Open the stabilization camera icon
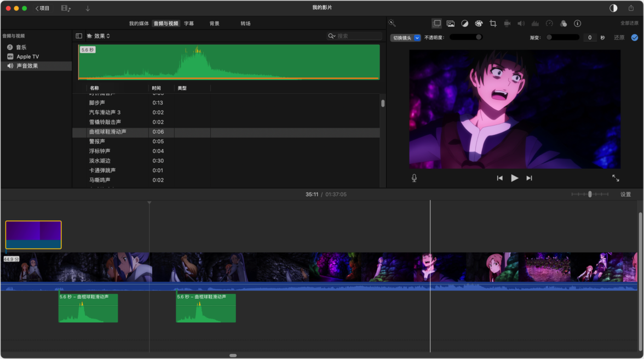The image size is (644, 359). [507, 24]
